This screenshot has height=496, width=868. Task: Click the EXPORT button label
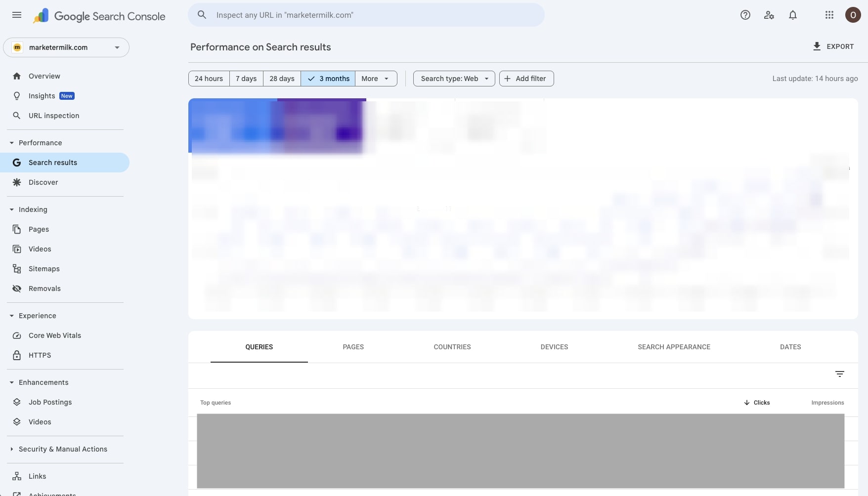coord(840,46)
